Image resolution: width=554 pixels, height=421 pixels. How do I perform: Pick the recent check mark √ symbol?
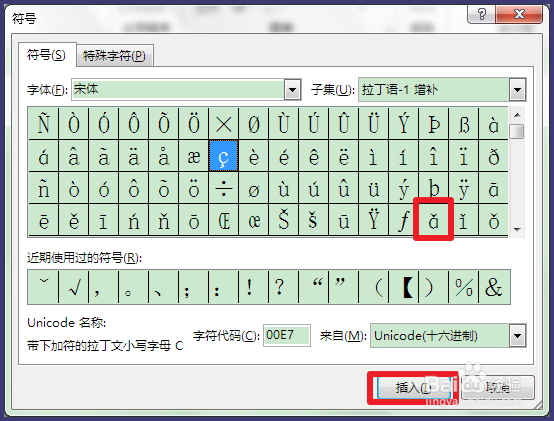click(x=73, y=287)
